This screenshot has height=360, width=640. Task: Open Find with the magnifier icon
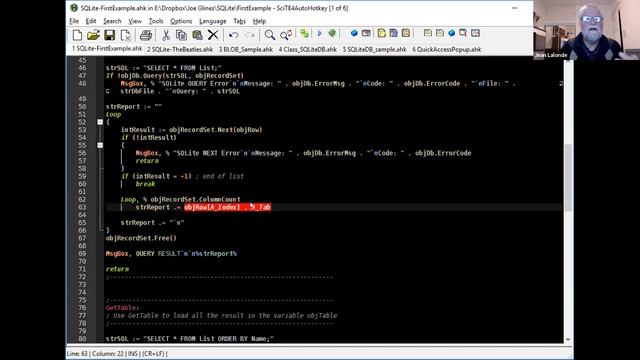(269, 35)
